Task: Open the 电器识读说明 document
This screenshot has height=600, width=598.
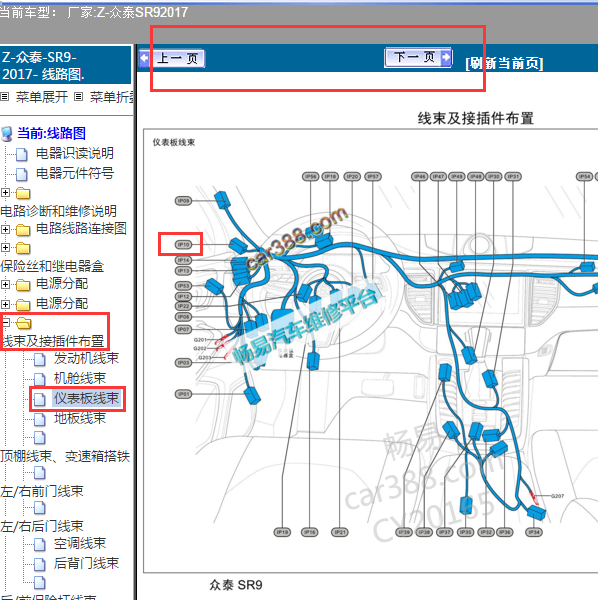Action: point(75,153)
